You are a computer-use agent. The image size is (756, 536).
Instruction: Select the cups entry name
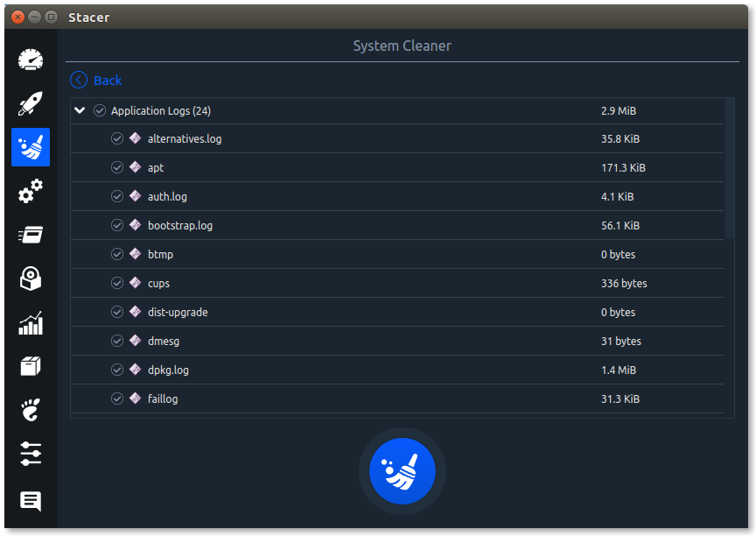point(158,284)
